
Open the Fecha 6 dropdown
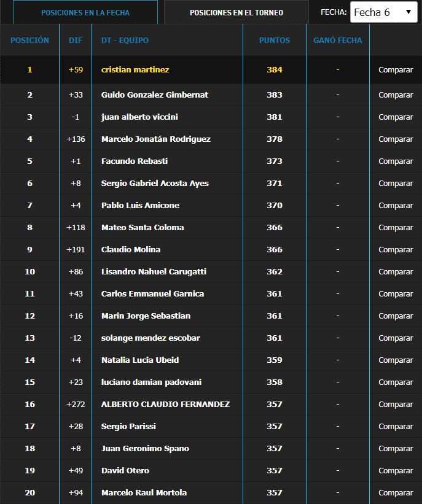384,12
